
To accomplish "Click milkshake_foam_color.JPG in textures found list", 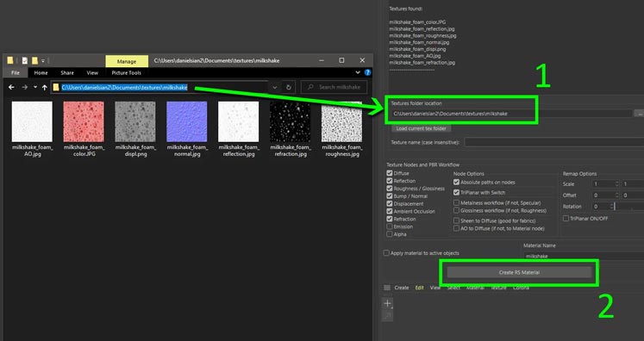I will 417,22.
